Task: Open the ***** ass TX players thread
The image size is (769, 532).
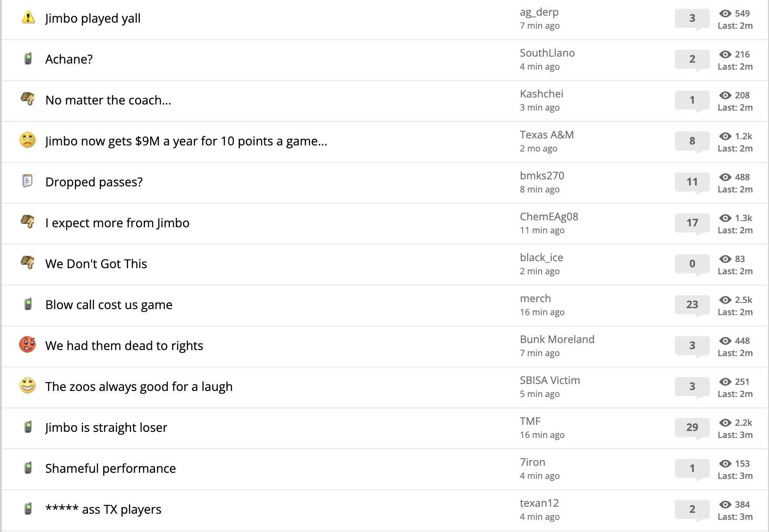Action: click(103, 509)
